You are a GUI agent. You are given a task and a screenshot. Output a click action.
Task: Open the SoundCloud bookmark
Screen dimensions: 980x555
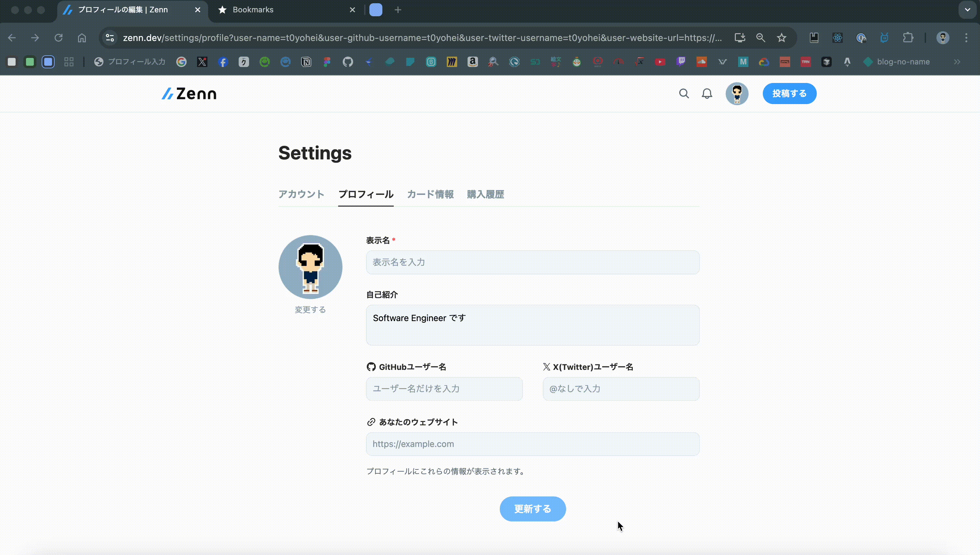(x=702, y=62)
